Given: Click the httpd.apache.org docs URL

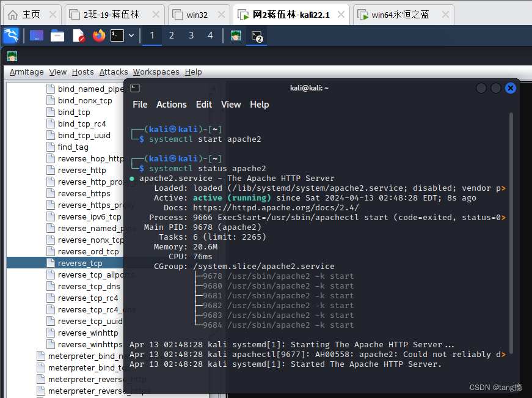Looking at the screenshot, I should click(276, 207).
